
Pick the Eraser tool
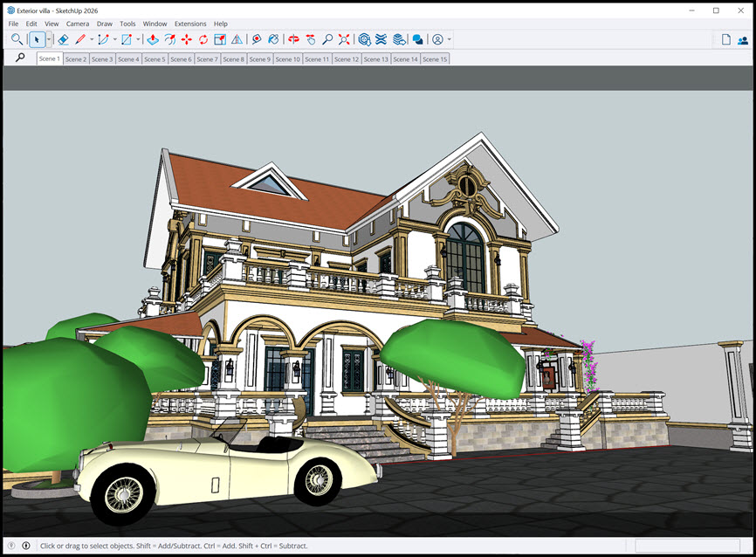point(63,39)
